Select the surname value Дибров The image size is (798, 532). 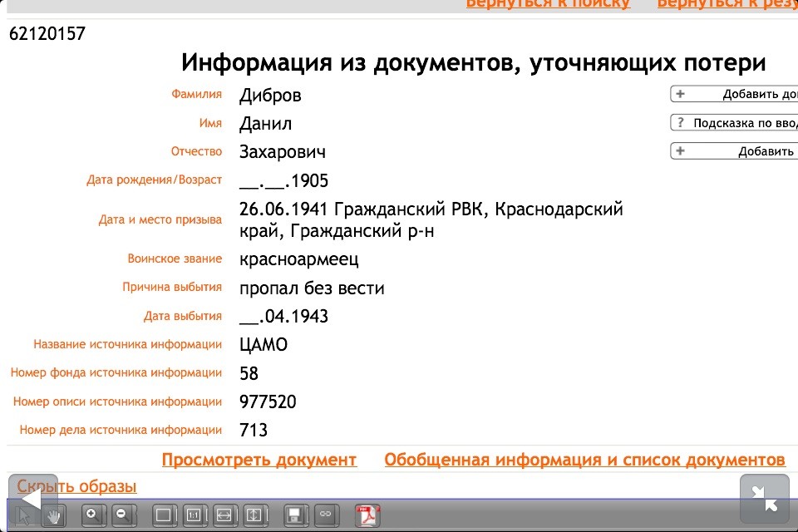point(270,96)
